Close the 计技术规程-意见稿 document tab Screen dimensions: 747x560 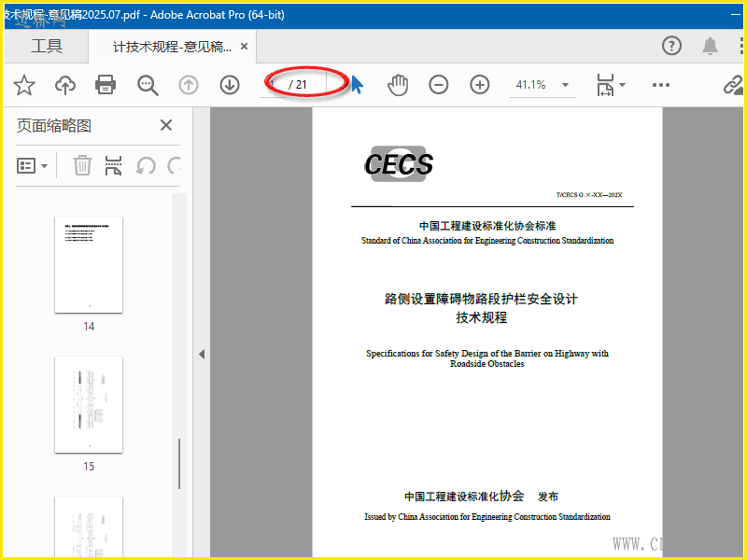click(244, 46)
